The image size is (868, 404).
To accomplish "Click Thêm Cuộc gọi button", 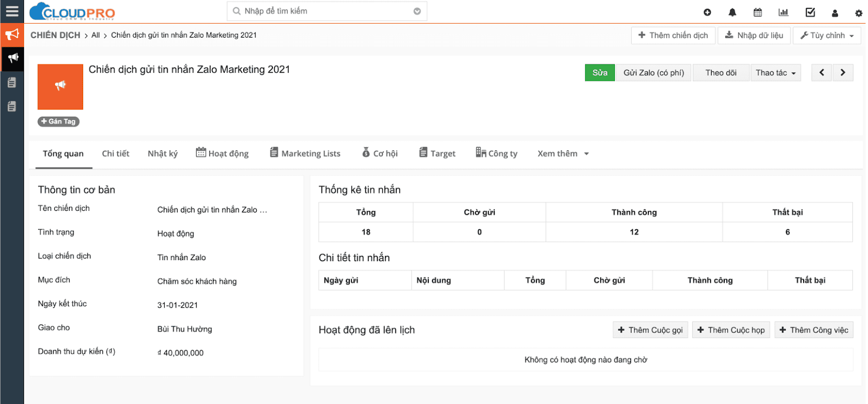I will pos(650,330).
